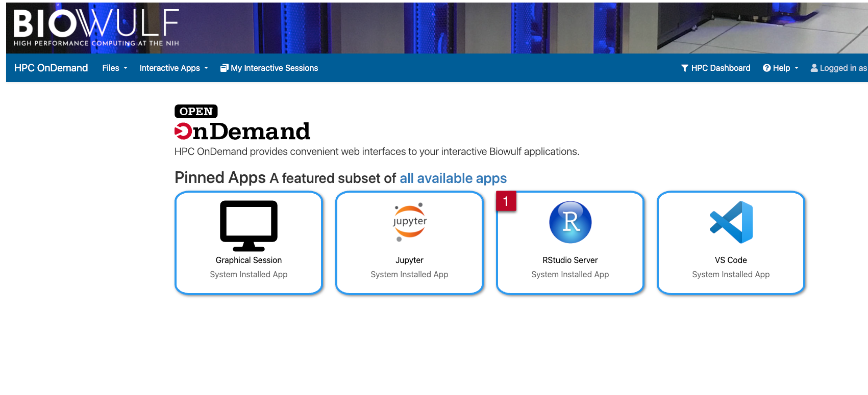
Task: Expand the Files dropdown menu
Action: (x=114, y=68)
